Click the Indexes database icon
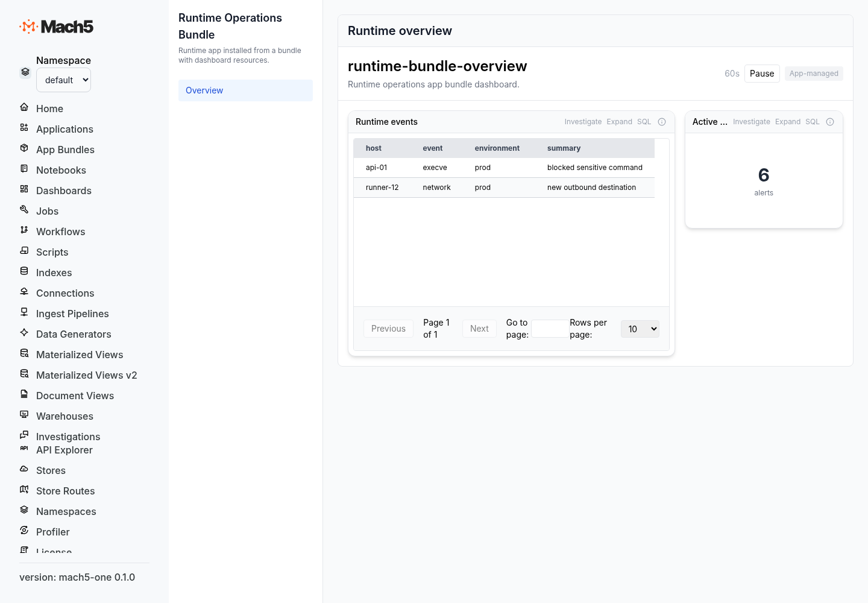This screenshot has width=868, height=603. point(24,271)
